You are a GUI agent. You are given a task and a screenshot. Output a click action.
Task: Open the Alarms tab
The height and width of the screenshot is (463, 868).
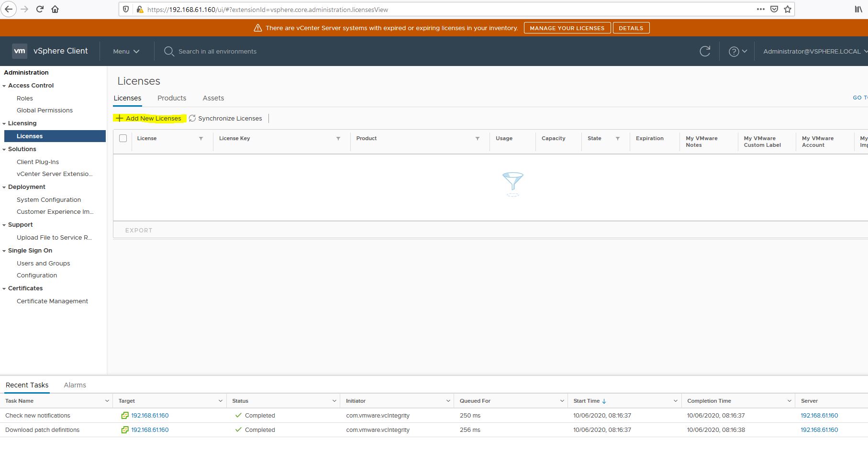75,385
